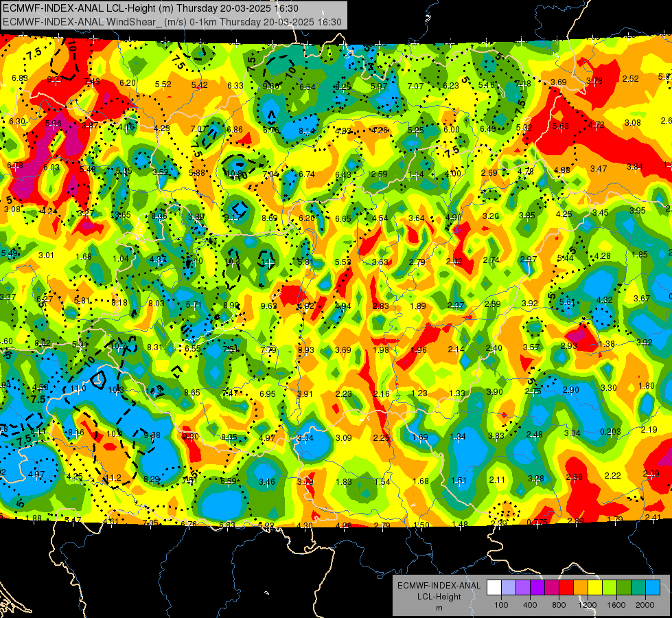
Task: Click the map value 5.97
Action: [x=379, y=87]
